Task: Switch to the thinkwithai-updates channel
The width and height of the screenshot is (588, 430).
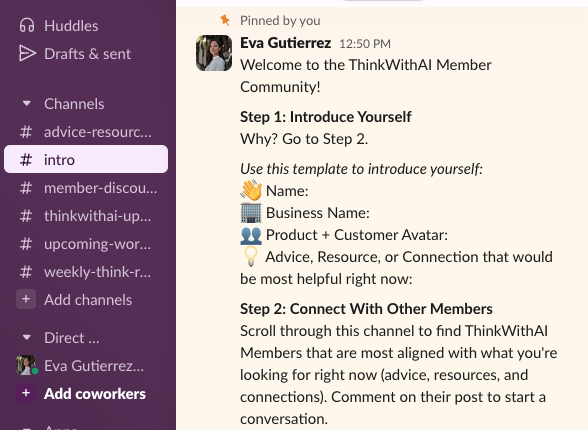Action: coord(86,216)
